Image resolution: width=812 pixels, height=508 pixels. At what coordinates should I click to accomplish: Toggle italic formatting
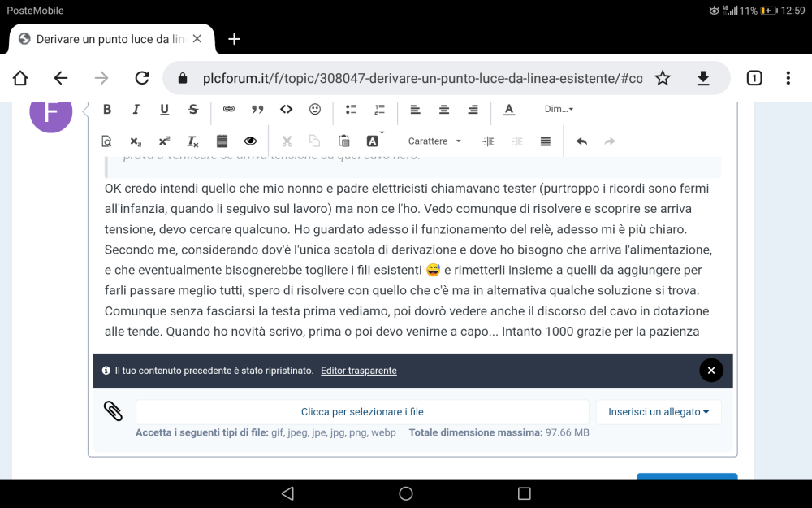[x=136, y=109]
